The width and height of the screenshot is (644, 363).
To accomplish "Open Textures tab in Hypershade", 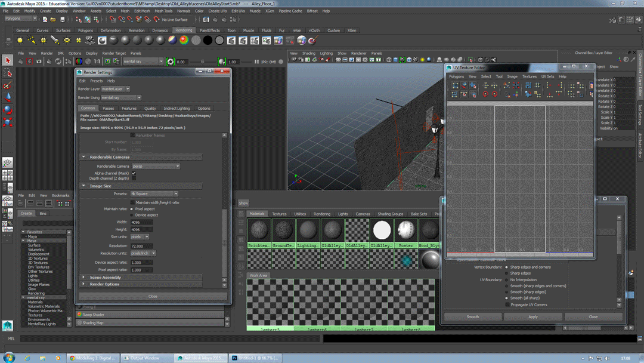I will tap(279, 214).
